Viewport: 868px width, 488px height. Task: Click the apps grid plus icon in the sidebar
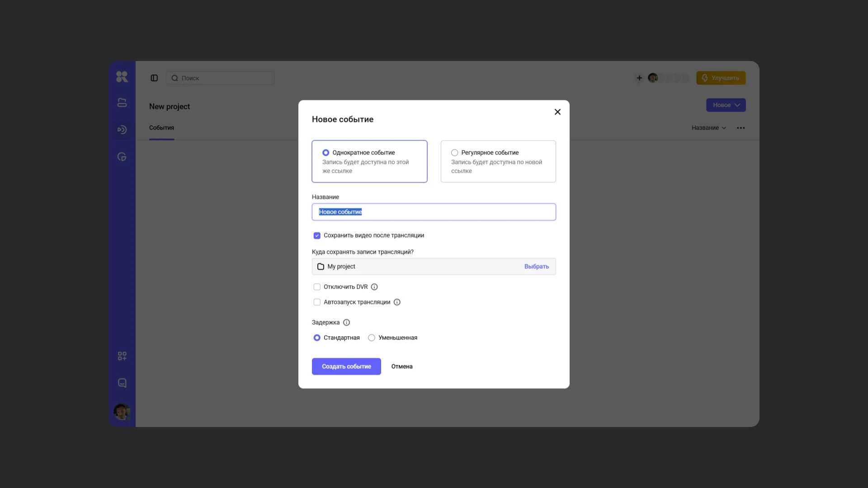click(122, 356)
